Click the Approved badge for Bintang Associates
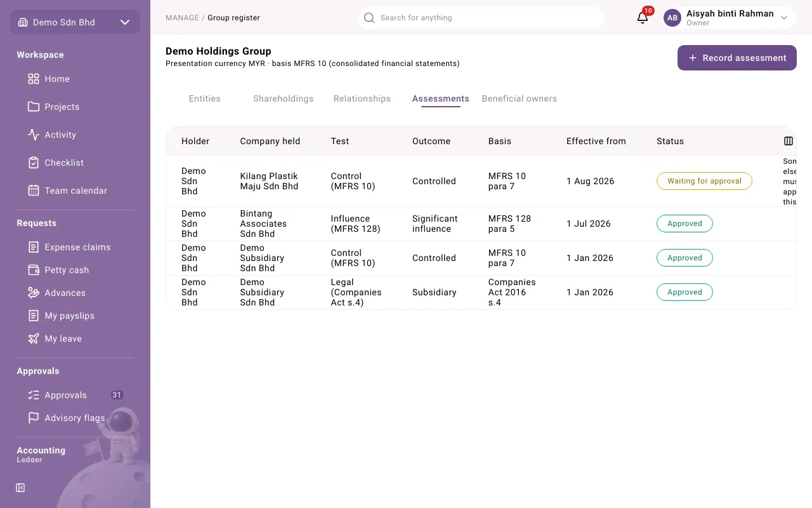812x508 pixels. click(684, 224)
